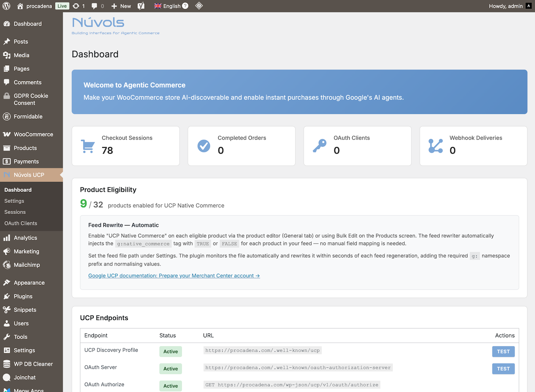535x392 pixels.
Task: Click the Yoast SEO icon in admin bar
Action: tap(141, 6)
